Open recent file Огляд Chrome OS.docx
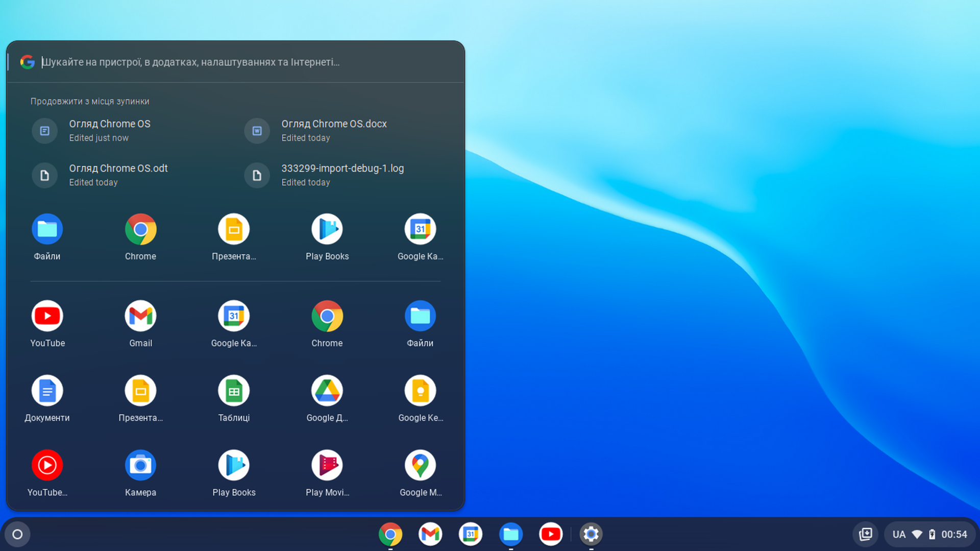This screenshot has height=551, width=980. [334, 130]
